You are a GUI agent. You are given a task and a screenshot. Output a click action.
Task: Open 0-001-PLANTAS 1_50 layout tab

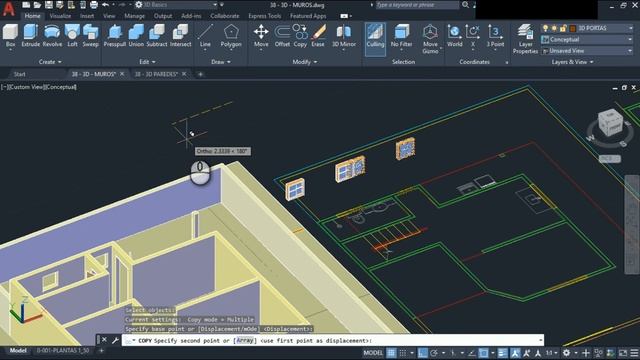click(x=62, y=350)
